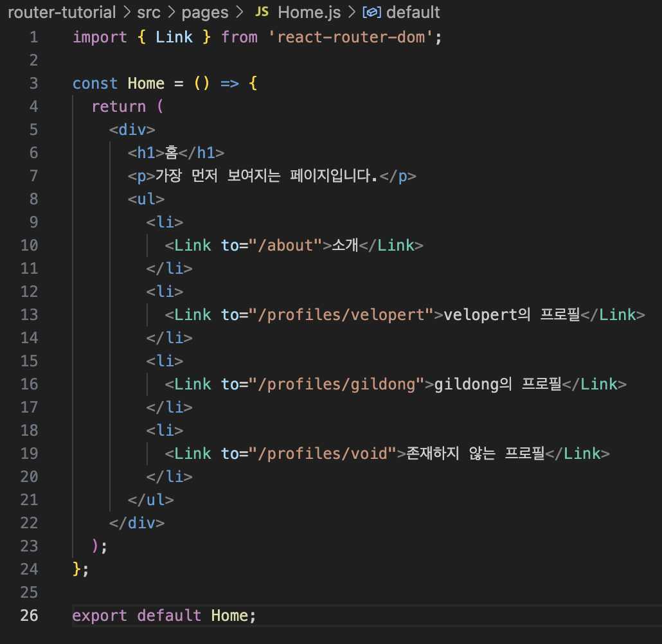Expand chevron after pages breadcrumb
The width and height of the screenshot is (662, 644).
tap(239, 12)
